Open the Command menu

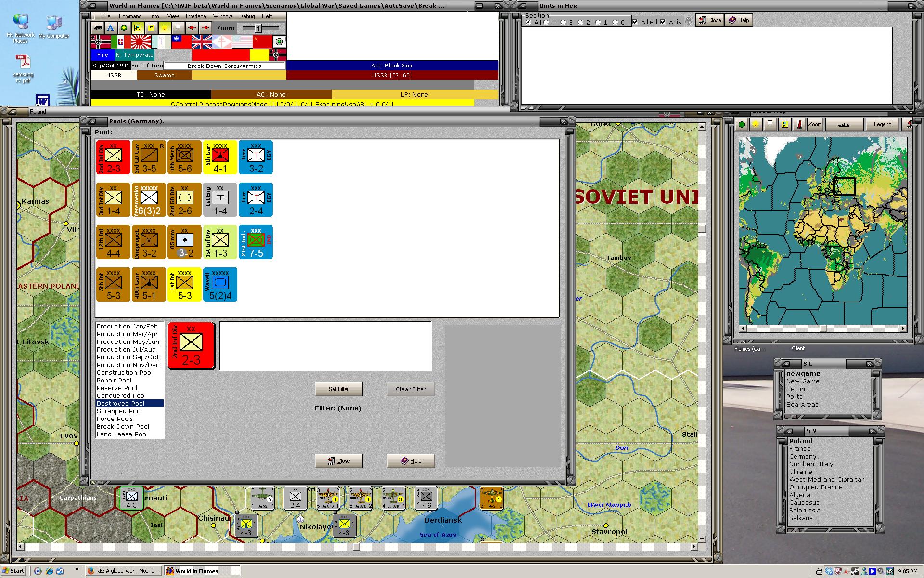[x=130, y=16]
